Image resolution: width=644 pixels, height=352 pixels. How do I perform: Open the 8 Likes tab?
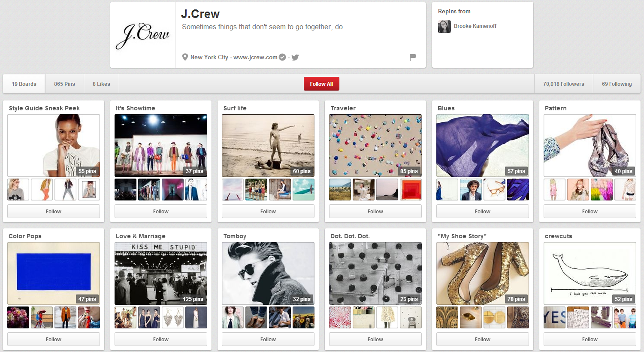click(x=101, y=84)
